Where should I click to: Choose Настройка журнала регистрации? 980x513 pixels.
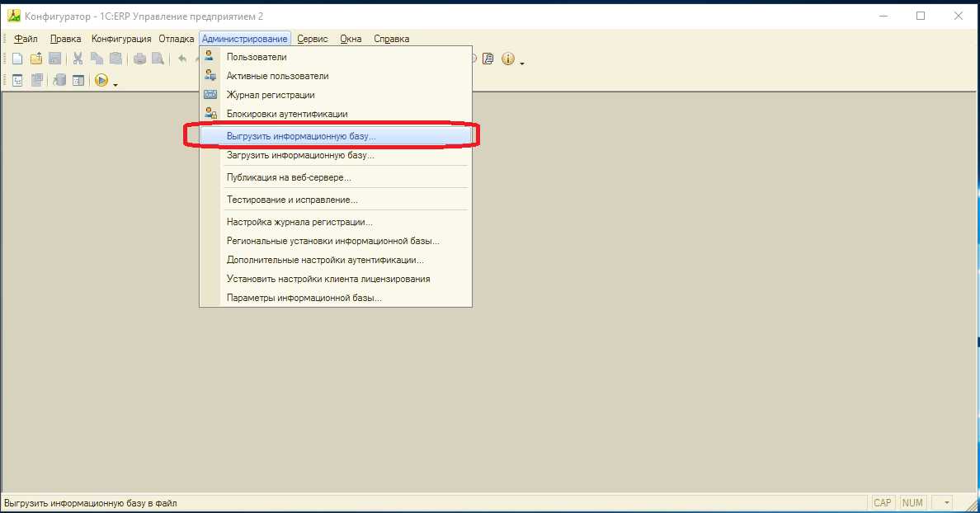pos(336,222)
